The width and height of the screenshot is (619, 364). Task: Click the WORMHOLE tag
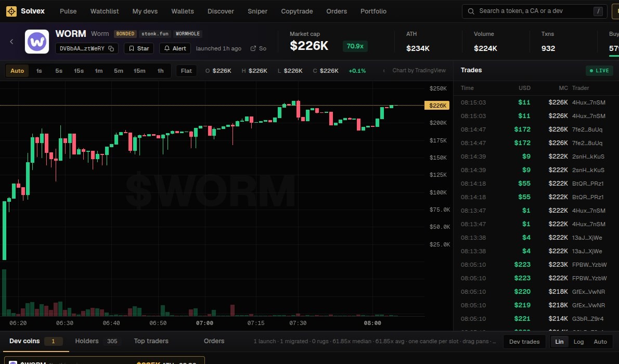coord(187,34)
